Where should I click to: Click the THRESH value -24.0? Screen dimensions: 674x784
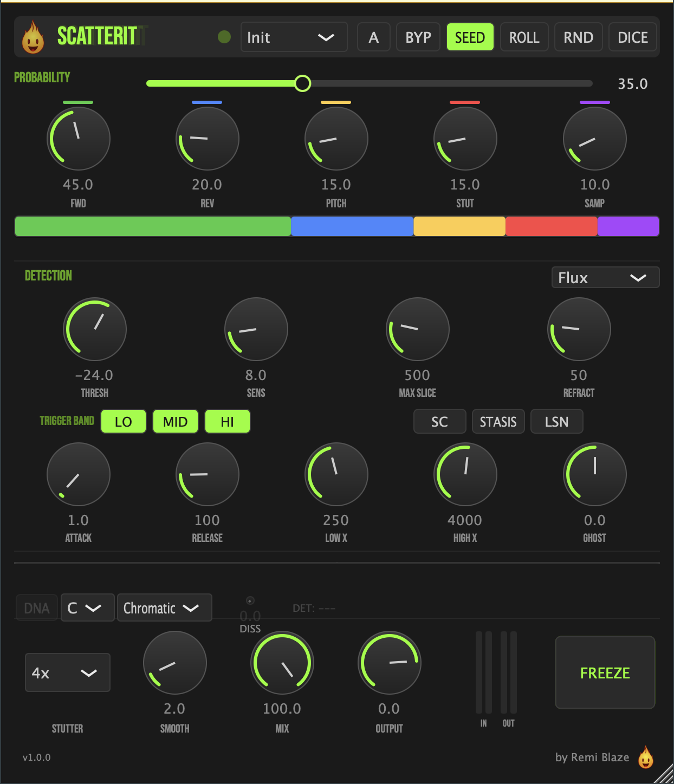[x=94, y=375]
